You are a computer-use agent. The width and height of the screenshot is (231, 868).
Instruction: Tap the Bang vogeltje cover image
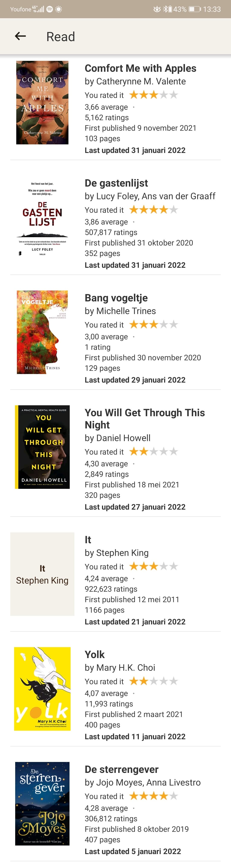point(42,332)
